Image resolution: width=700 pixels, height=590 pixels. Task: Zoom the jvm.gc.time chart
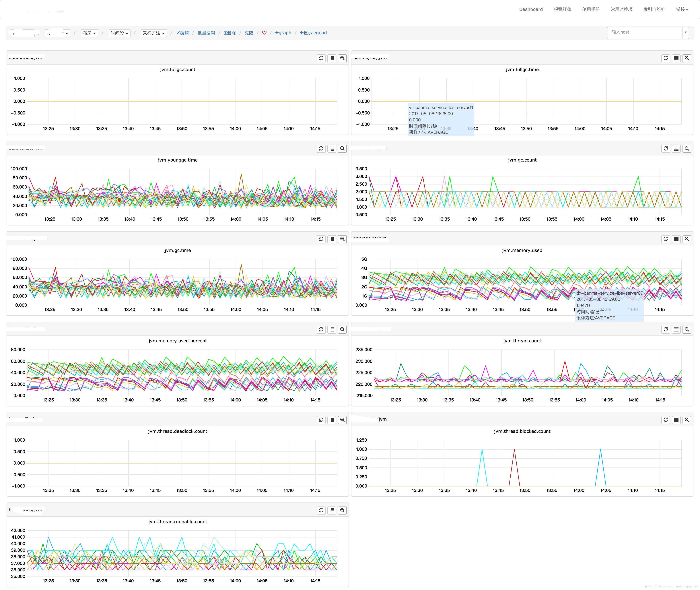pyautogui.click(x=342, y=239)
